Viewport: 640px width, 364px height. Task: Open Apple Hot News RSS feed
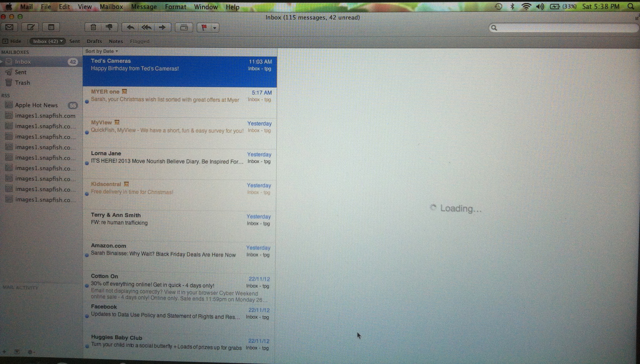pos(36,105)
